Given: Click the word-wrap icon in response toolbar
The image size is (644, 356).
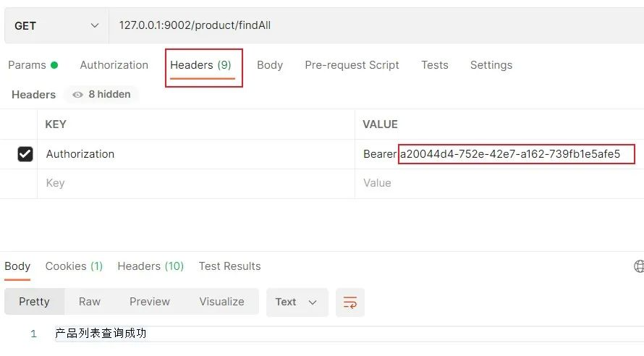Looking at the screenshot, I should [350, 302].
